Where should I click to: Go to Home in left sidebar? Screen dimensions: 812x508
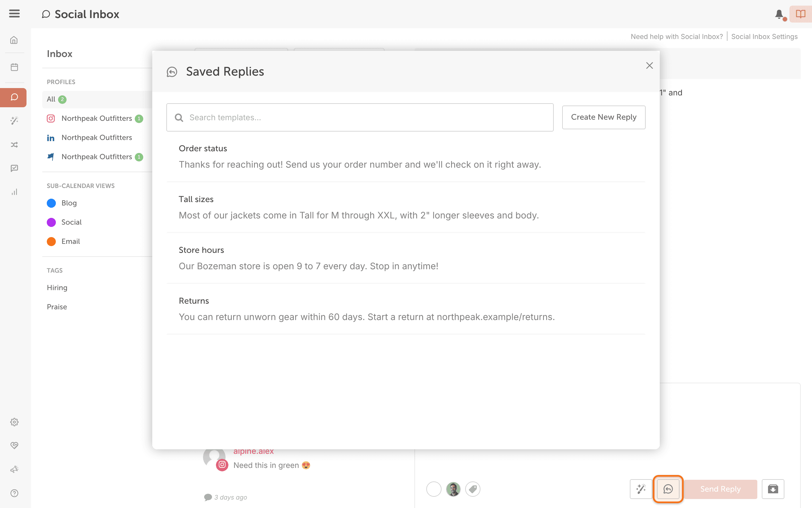(14, 40)
